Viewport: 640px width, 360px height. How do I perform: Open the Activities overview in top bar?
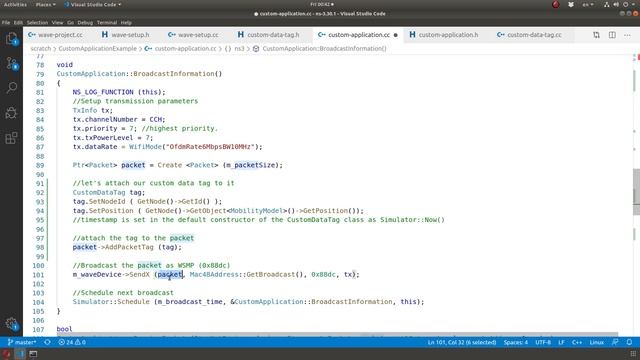pos(15,4)
